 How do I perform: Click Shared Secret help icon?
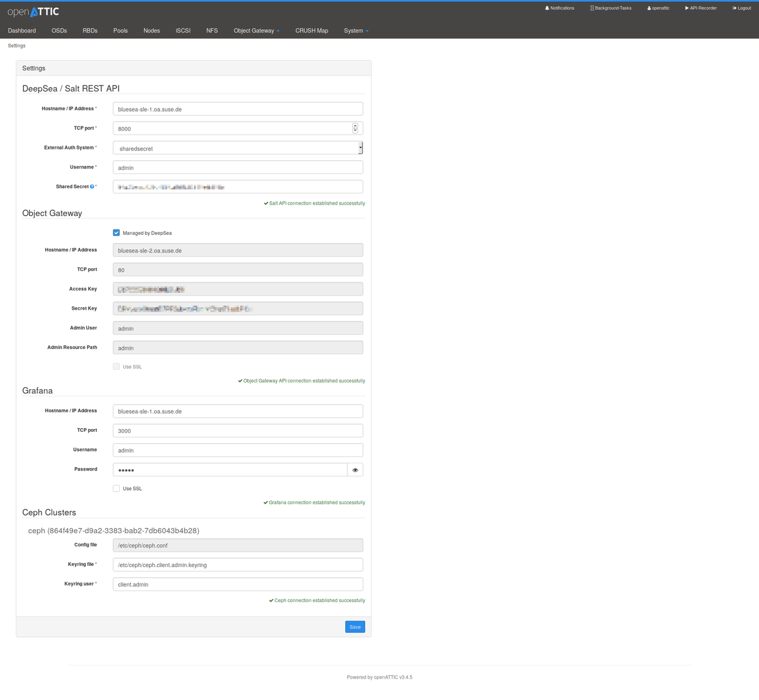[92, 187]
